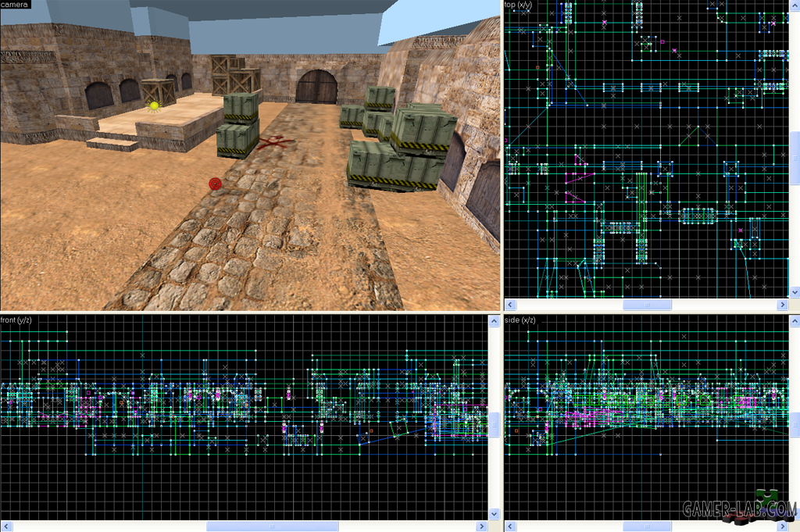
Task: Click up arrow of front view vertical scrollbar
Action: [494, 321]
